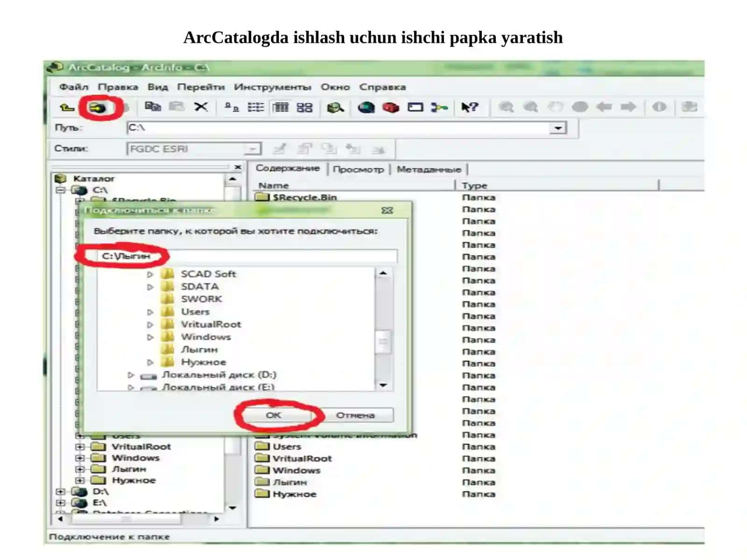This screenshot has width=747, height=560.
Task: Click the Up One Level toolbar icon
Action: [x=67, y=107]
